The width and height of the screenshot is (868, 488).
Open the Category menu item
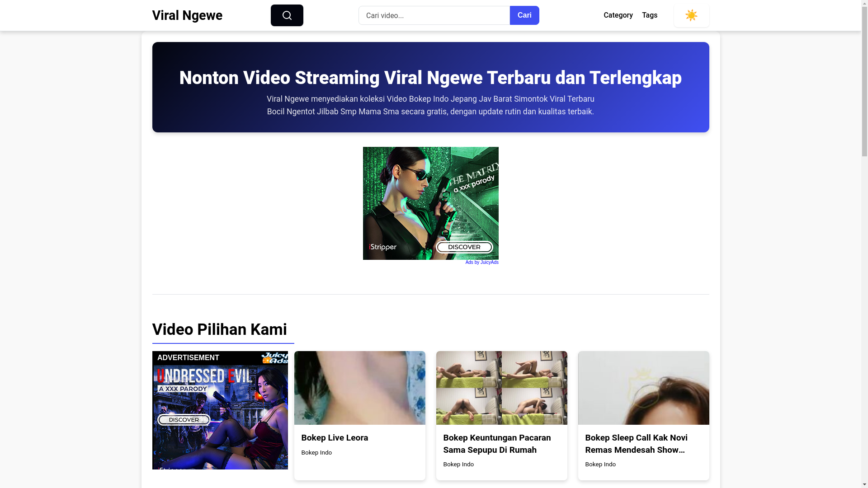coord(618,15)
